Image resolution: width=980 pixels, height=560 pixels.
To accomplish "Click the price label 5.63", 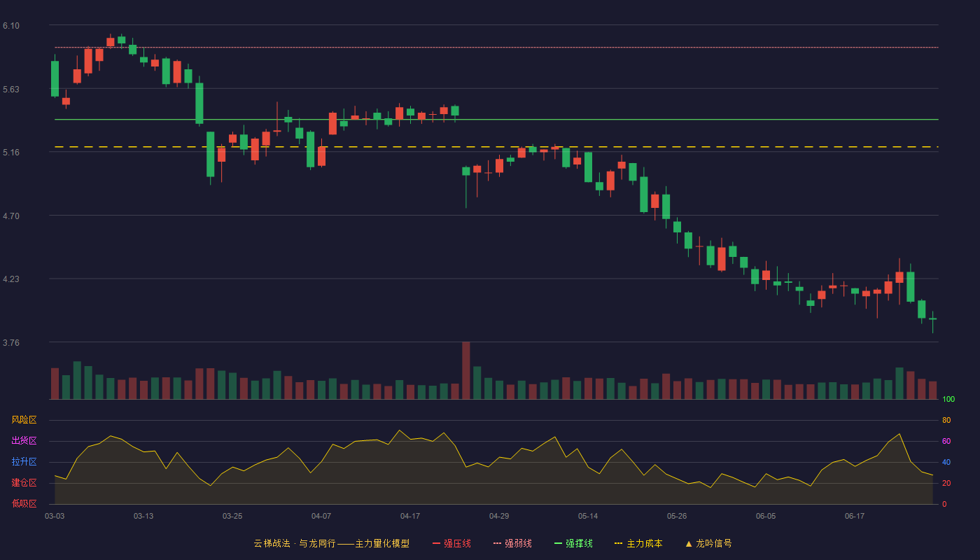I will click(11, 90).
